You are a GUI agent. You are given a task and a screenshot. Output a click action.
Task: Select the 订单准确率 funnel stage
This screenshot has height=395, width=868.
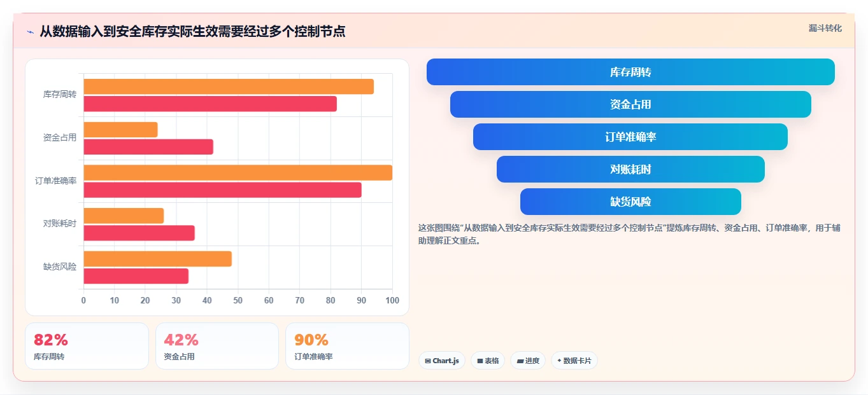(630, 137)
